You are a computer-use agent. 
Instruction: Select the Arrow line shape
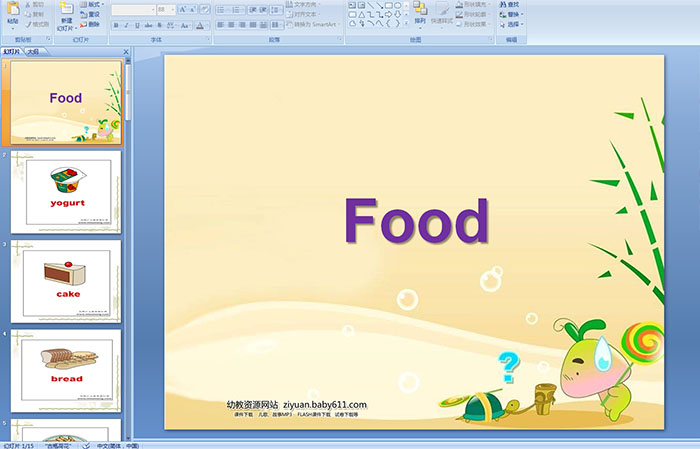379,5
